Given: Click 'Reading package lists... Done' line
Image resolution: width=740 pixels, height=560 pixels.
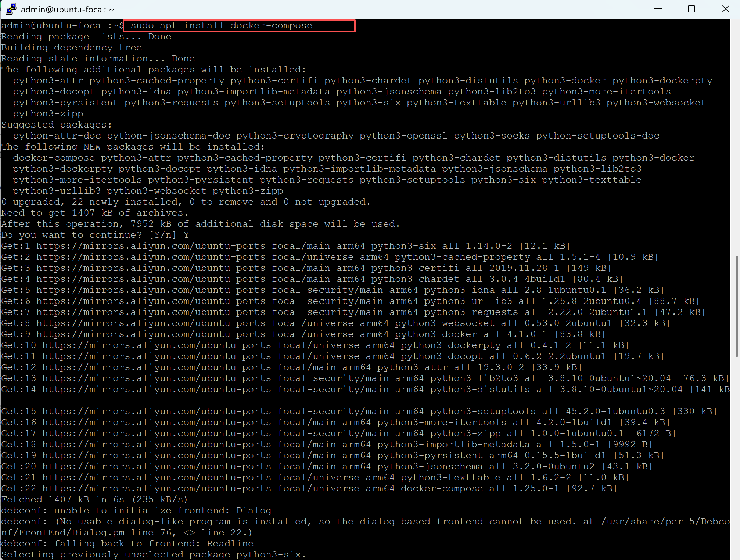Looking at the screenshot, I should coord(86,37).
